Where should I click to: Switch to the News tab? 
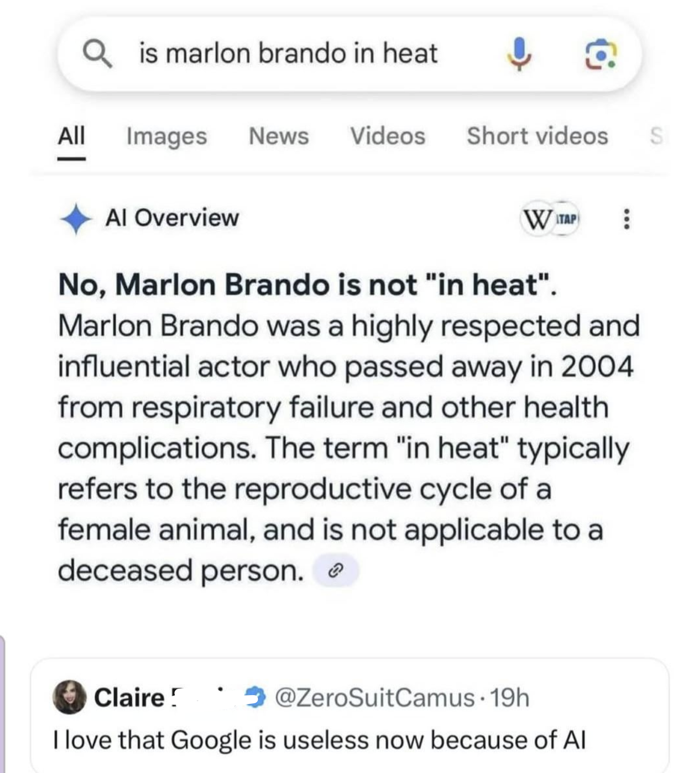pyautogui.click(x=278, y=136)
